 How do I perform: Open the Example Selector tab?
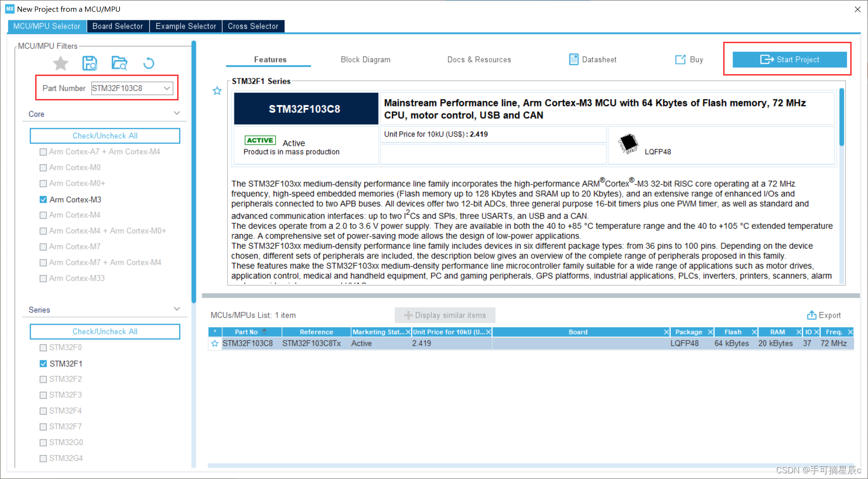pyautogui.click(x=186, y=26)
